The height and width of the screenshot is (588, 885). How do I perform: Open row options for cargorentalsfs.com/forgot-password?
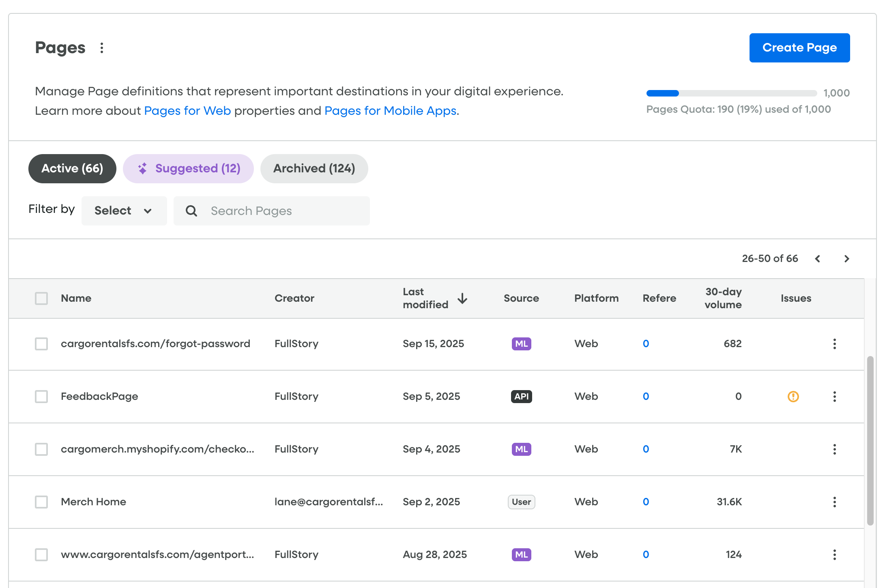click(834, 344)
